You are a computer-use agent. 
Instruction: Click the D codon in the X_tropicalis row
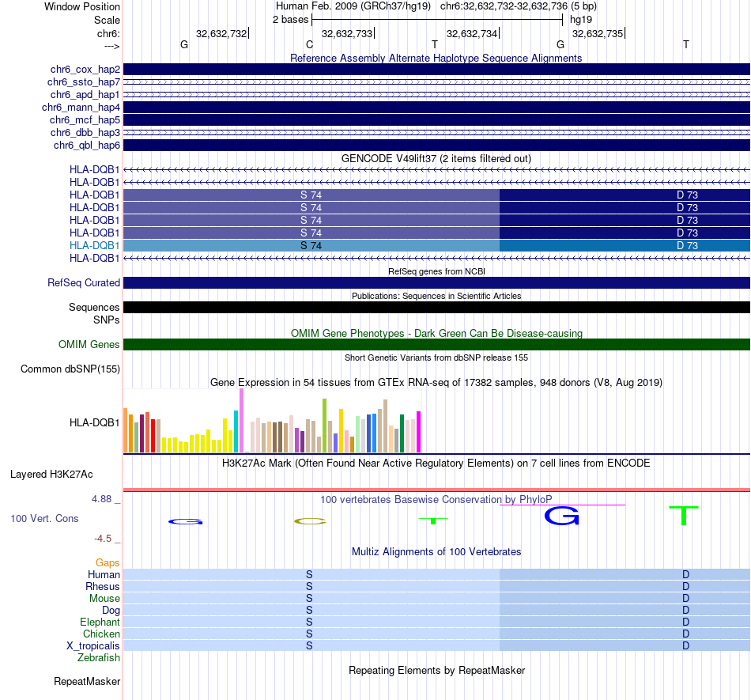[686, 646]
